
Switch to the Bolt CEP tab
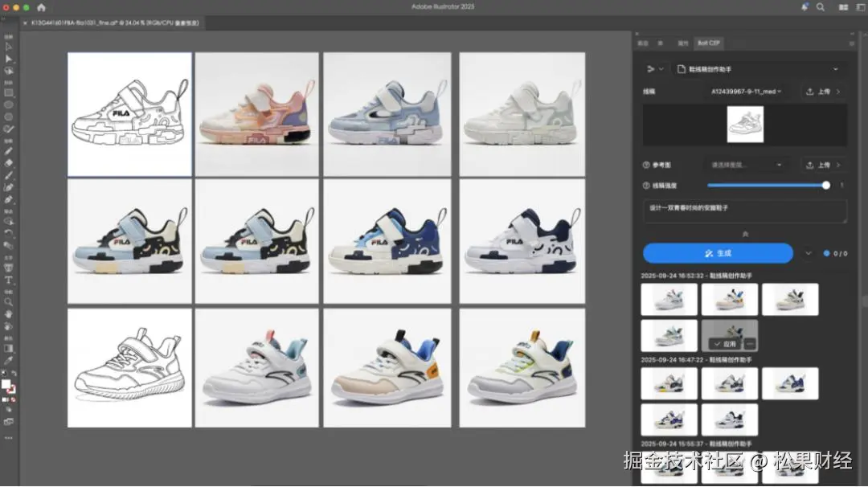709,43
